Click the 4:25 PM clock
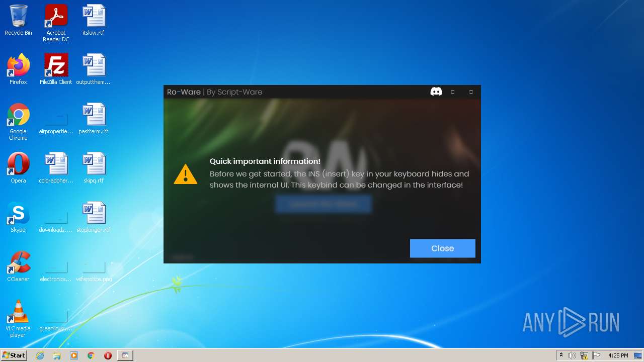Screen dimensions: 644x362 click(x=618, y=355)
